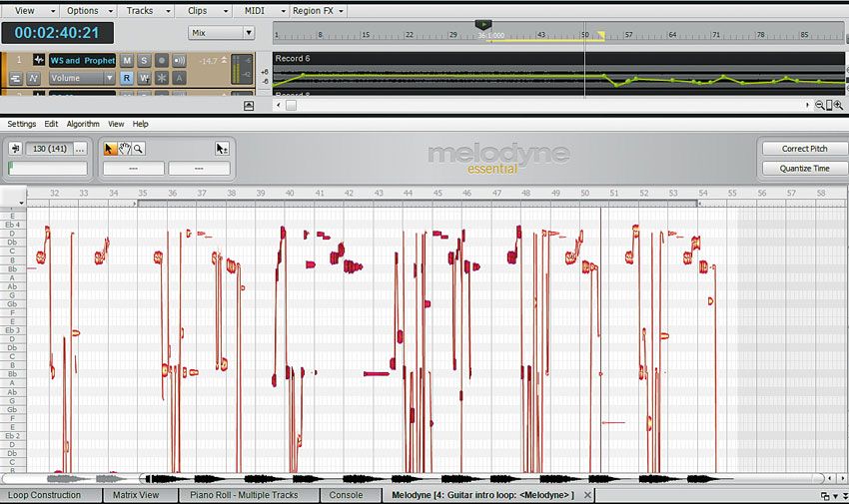849x504 pixels.
Task: Open the pitch ruler options arrow
Action: pos(21,203)
